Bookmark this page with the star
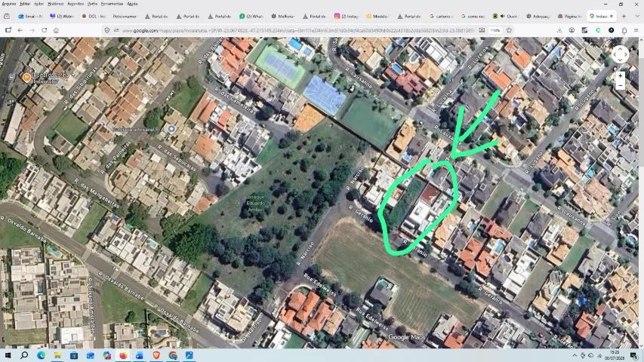 click(510, 30)
